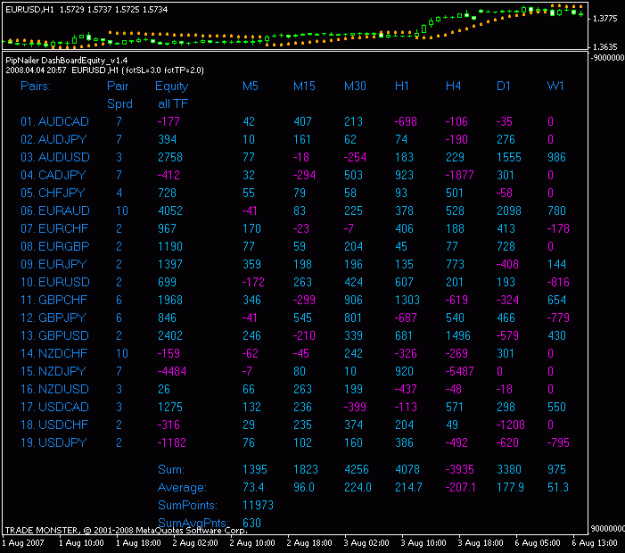Click the 3 Aug 18:00 time axis label
The width and height of the screenshot is (625, 553).
pos(480,543)
